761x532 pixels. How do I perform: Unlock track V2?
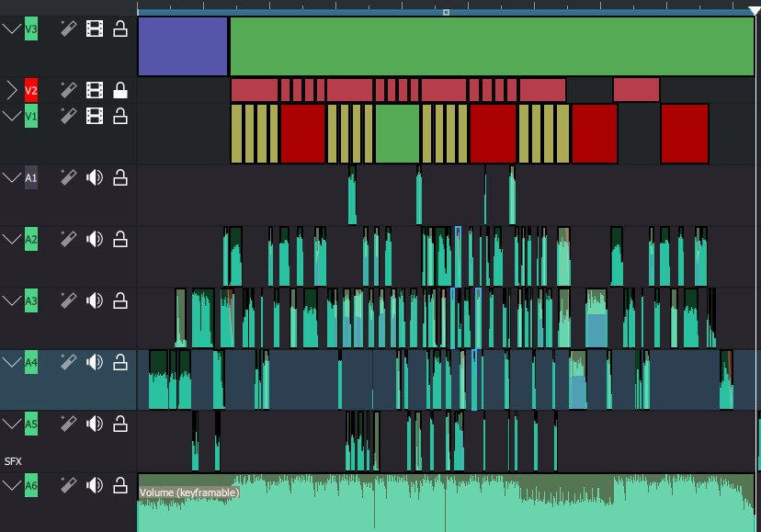click(120, 90)
